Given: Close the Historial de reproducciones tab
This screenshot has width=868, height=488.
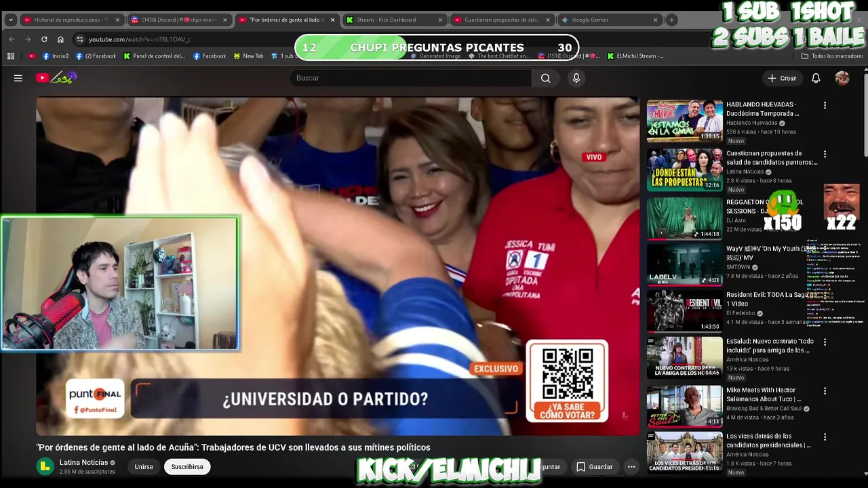Looking at the screenshot, I should click(x=117, y=20).
